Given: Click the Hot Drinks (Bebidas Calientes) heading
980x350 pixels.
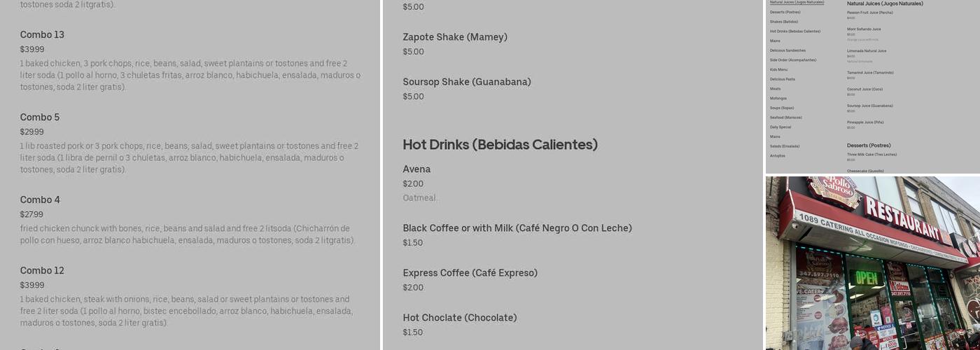Looking at the screenshot, I should coord(500,144).
